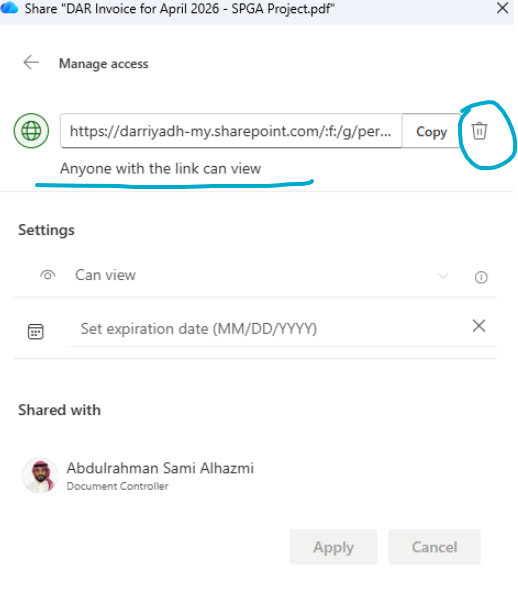The width and height of the screenshot is (518, 610).
Task: Open the info icon for permission settings
Action: (481, 277)
